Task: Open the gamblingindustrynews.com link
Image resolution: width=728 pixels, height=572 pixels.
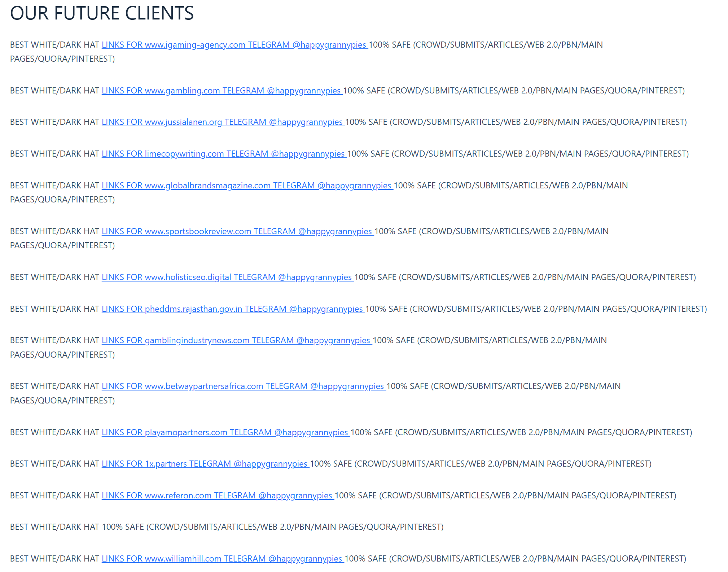Action: [x=237, y=340]
